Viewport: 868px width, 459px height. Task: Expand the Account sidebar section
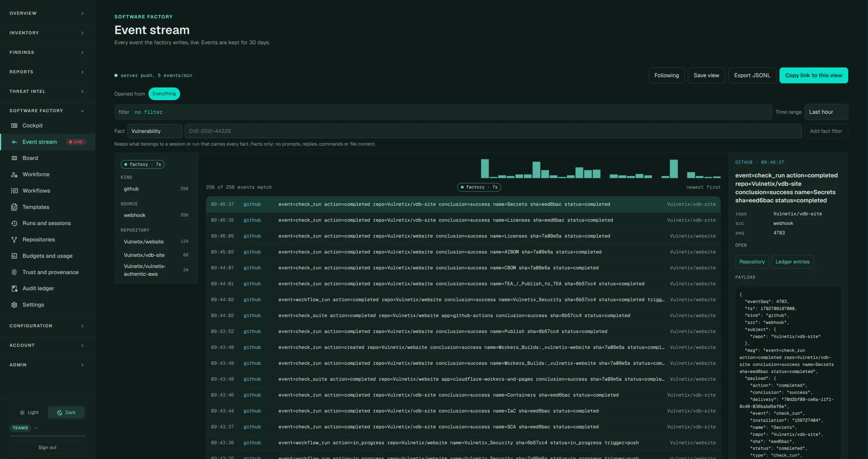47,345
